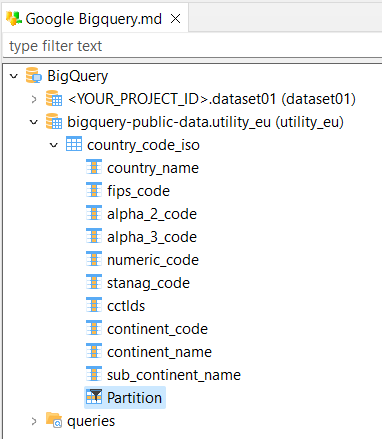This screenshot has height=439, width=382.
Task: Select the continent_code column
Action: click(x=157, y=329)
